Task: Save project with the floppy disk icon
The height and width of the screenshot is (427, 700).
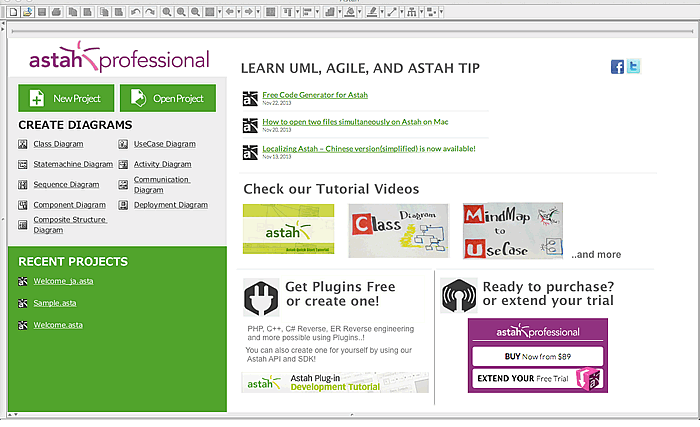Action: (x=42, y=12)
